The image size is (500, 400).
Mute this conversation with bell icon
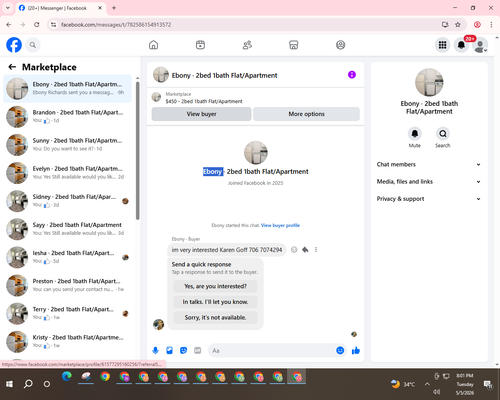point(415,134)
